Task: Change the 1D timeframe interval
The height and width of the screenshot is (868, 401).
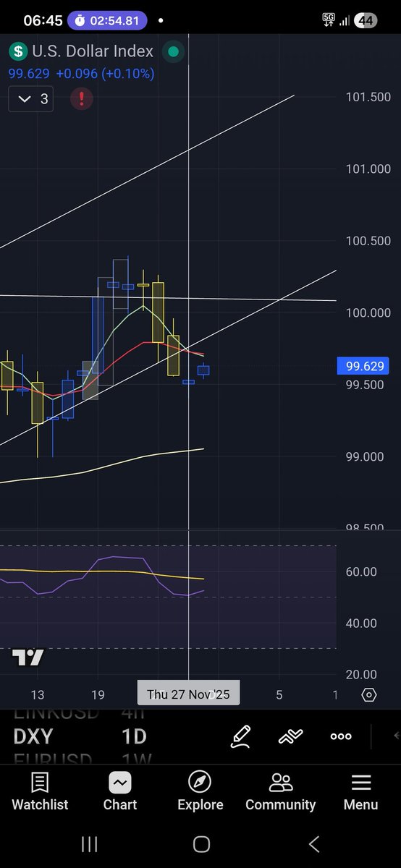Action: point(134,736)
